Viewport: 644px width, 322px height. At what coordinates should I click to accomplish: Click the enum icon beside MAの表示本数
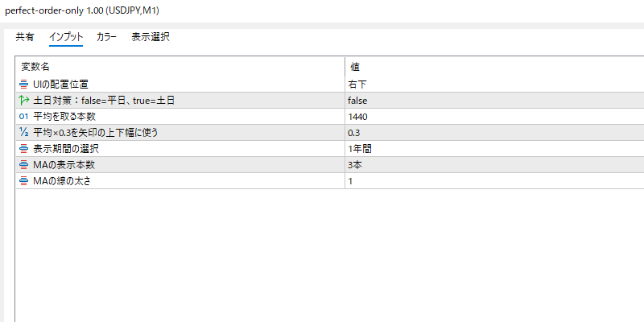(23, 164)
